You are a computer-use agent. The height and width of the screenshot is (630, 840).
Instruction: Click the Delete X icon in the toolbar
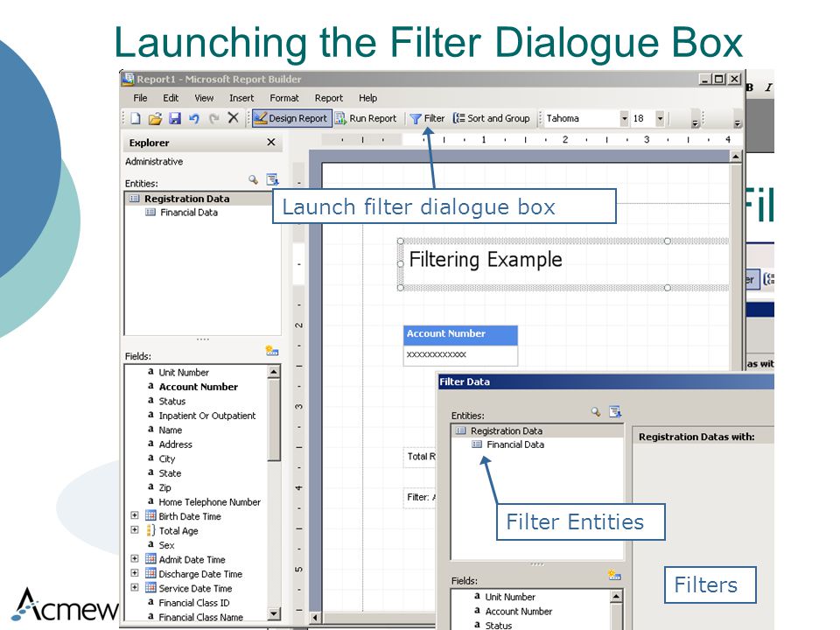(233, 118)
